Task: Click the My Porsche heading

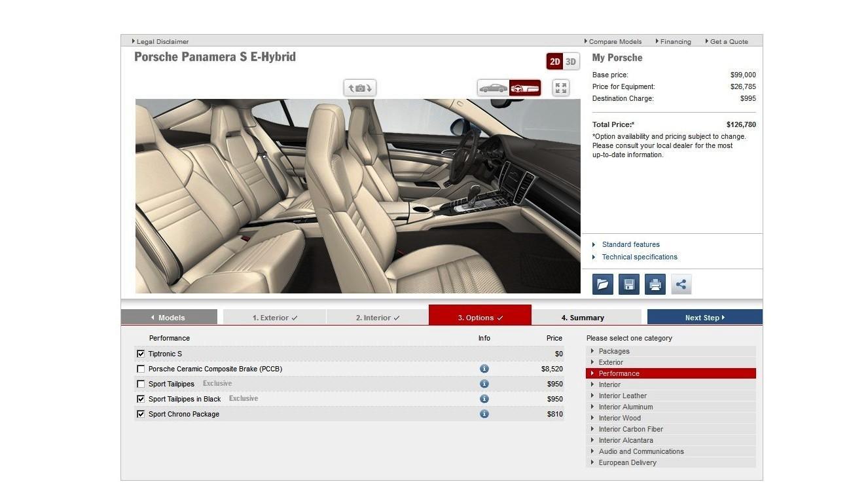Action: (x=617, y=58)
